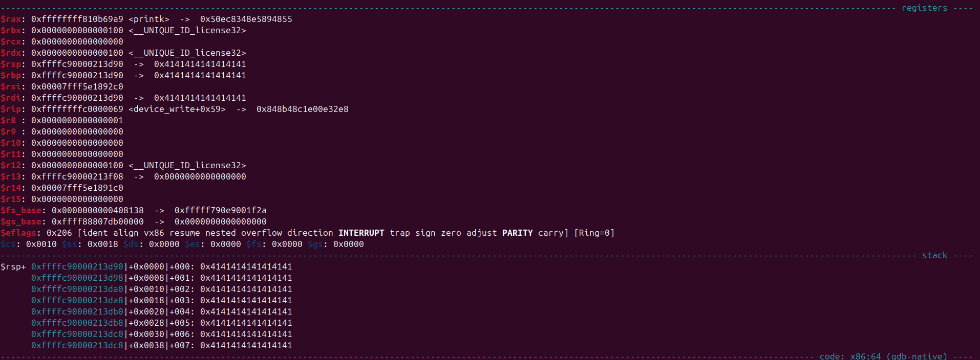Select stack address 0xffffc90000213d98

(x=77, y=278)
